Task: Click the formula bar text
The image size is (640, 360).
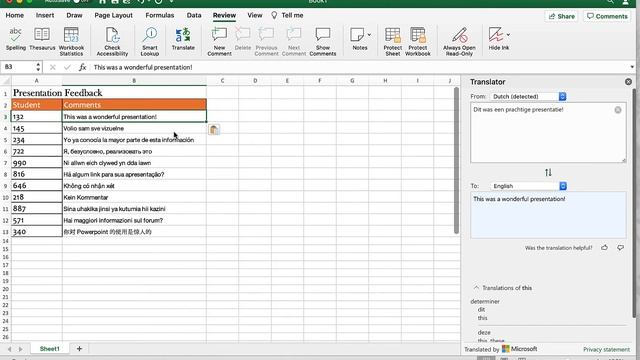Action: point(143,67)
